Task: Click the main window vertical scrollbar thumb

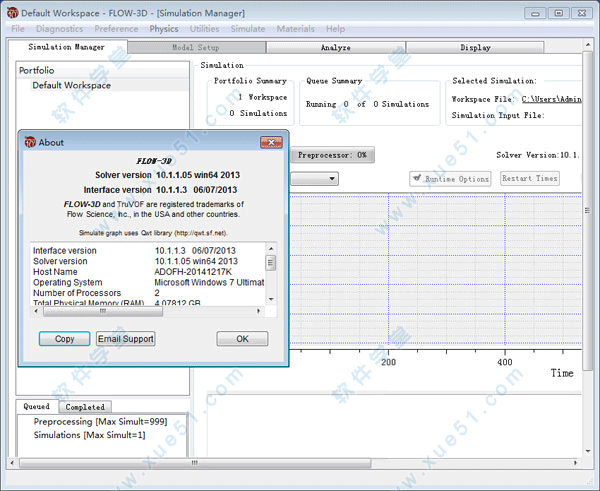Action: [x=588, y=210]
